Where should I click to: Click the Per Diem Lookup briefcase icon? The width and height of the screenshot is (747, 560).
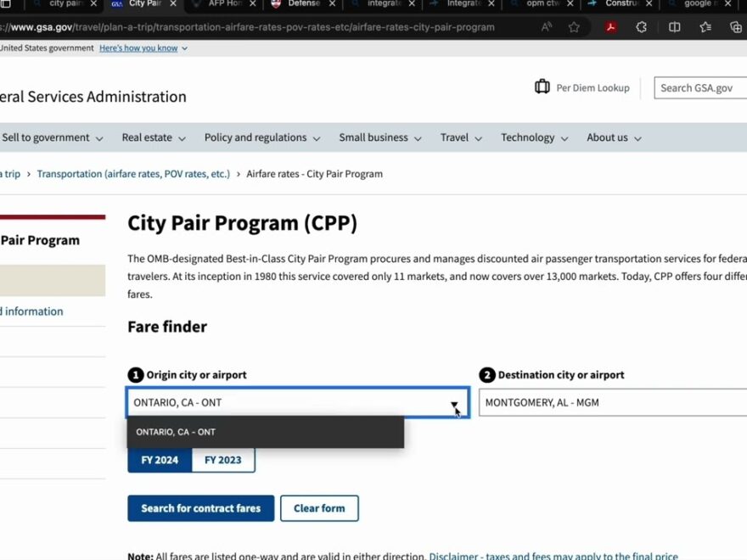[x=542, y=87]
